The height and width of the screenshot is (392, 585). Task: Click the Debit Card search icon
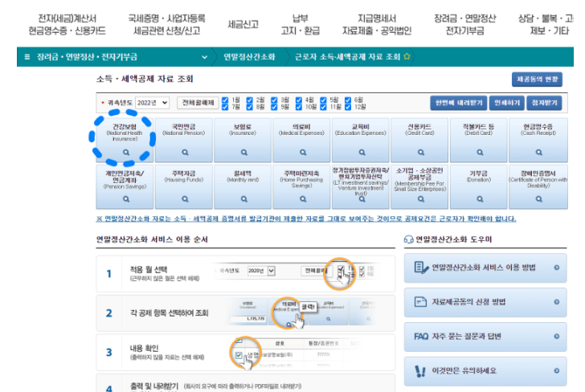click(x=480, y=152)
